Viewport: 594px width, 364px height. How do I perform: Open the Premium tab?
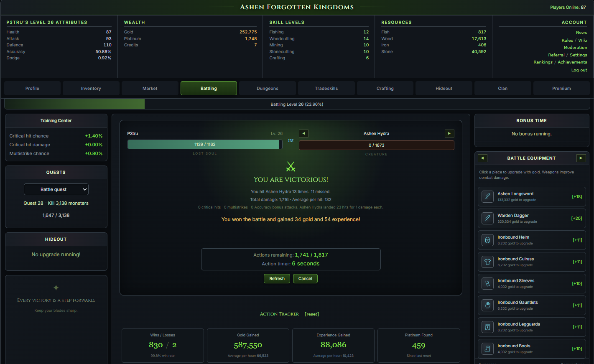tap(561, 88)
